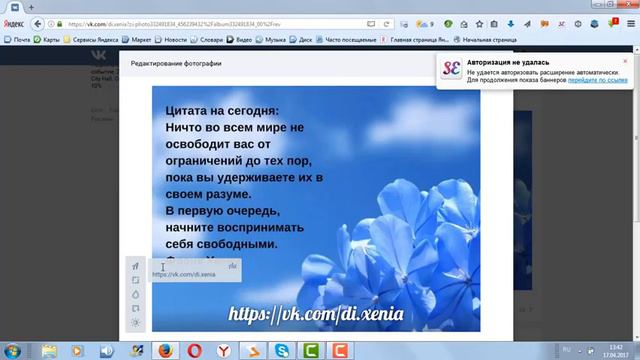Open VK logo home link
This screenshot has width=640, height=360.
[x=98, y=55]
